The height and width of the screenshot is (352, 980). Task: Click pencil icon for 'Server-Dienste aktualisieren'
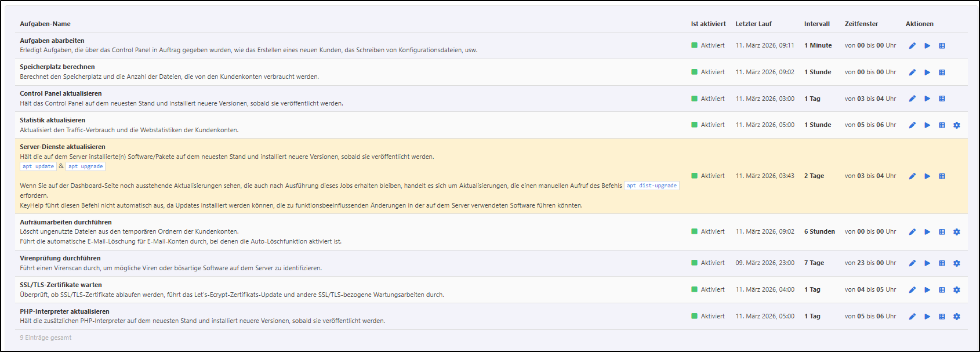click(x=912, y=176)
